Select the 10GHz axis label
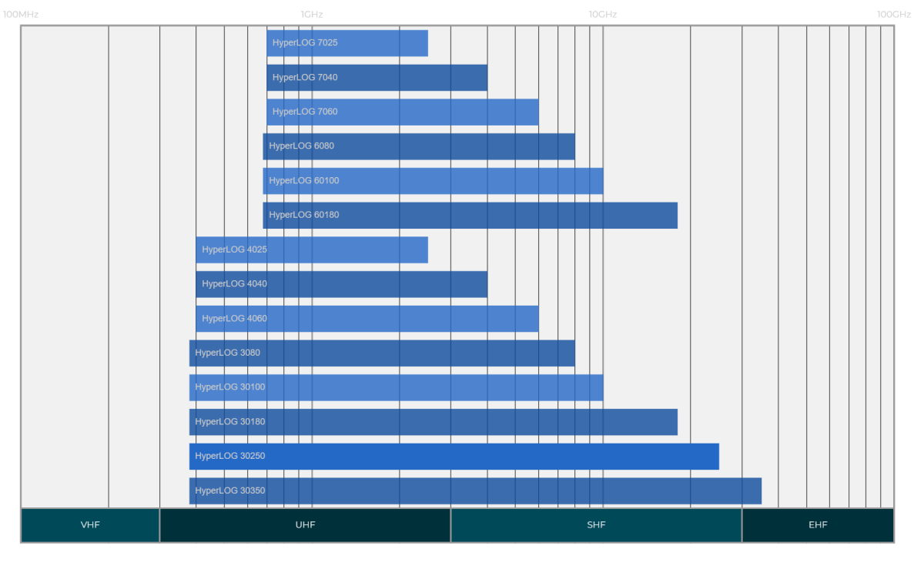 (603, 14)
